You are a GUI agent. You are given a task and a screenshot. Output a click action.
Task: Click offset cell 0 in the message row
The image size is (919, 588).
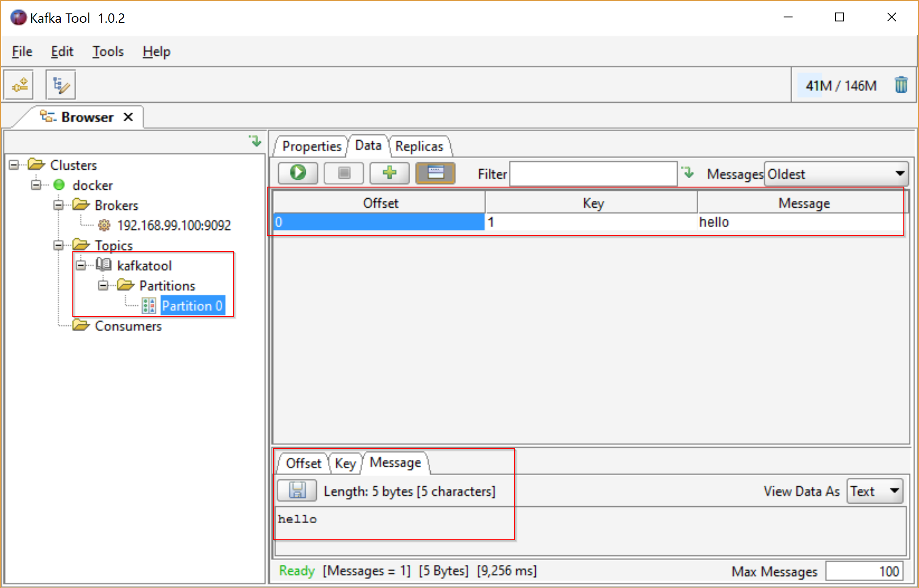tap(379, 222)
